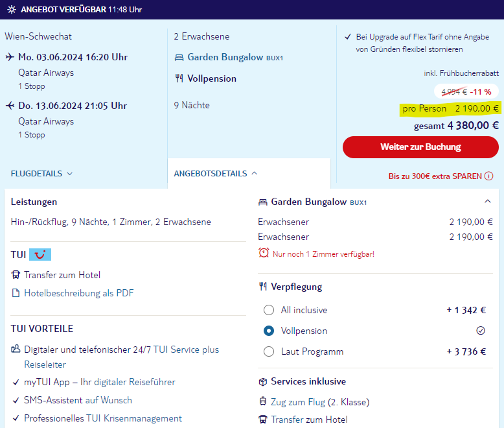
Task: Click the circled checkmark on the Vollpension row
Action: [481, 331]
